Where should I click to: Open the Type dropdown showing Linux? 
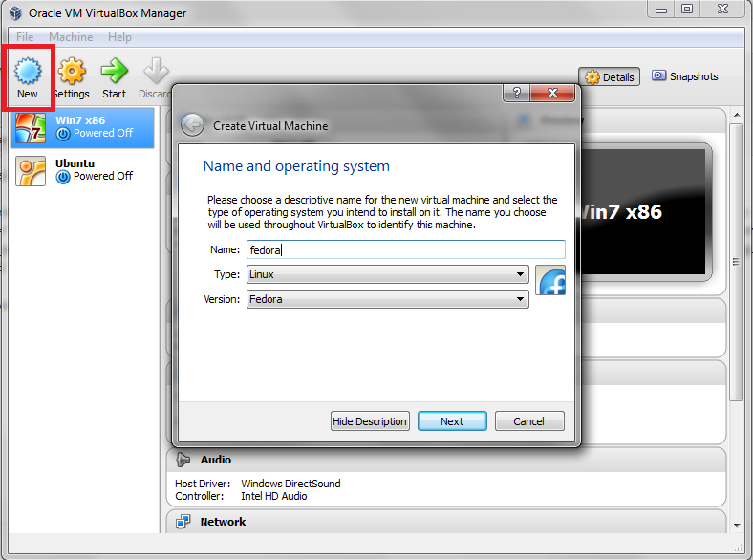(x=388, y=274)
